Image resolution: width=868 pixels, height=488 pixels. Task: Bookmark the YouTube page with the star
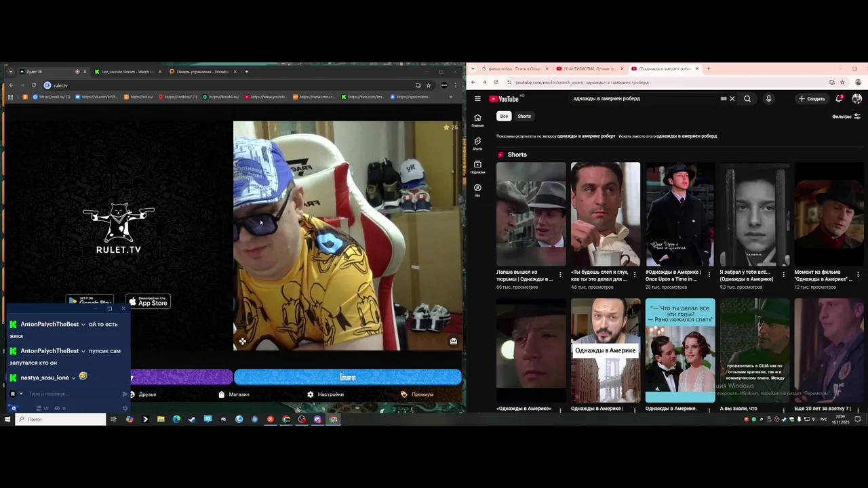coord(842,82)
